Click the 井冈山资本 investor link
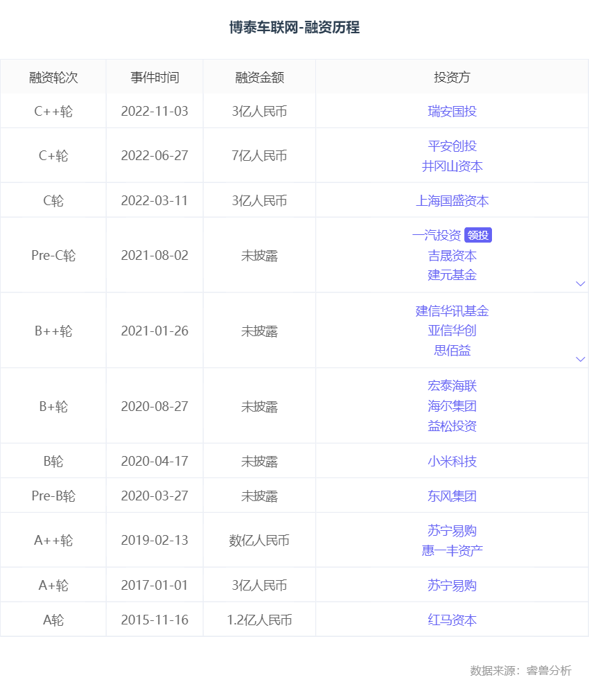Image resolution: width=589 pixels, height=700 pixels. [452, 166]
